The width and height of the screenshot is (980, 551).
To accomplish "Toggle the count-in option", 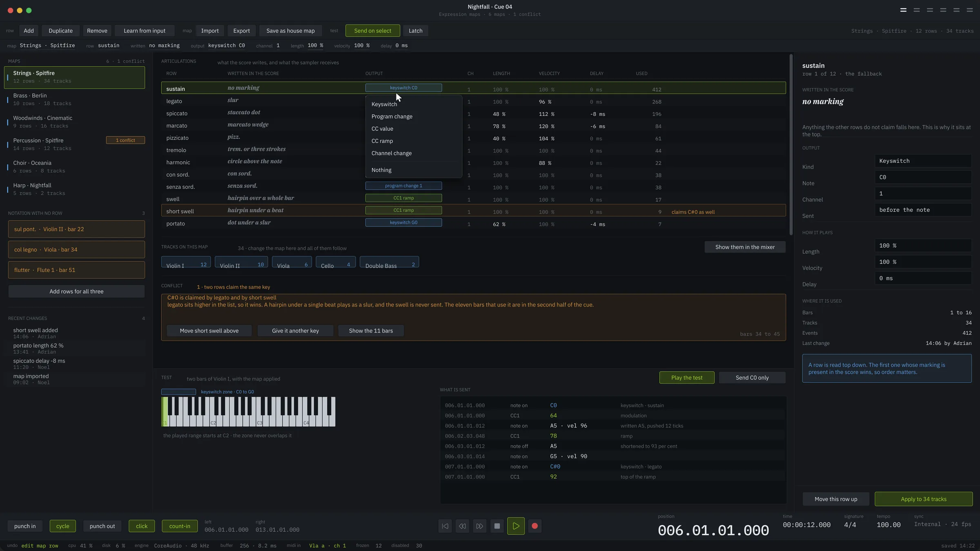I will 180,526.
